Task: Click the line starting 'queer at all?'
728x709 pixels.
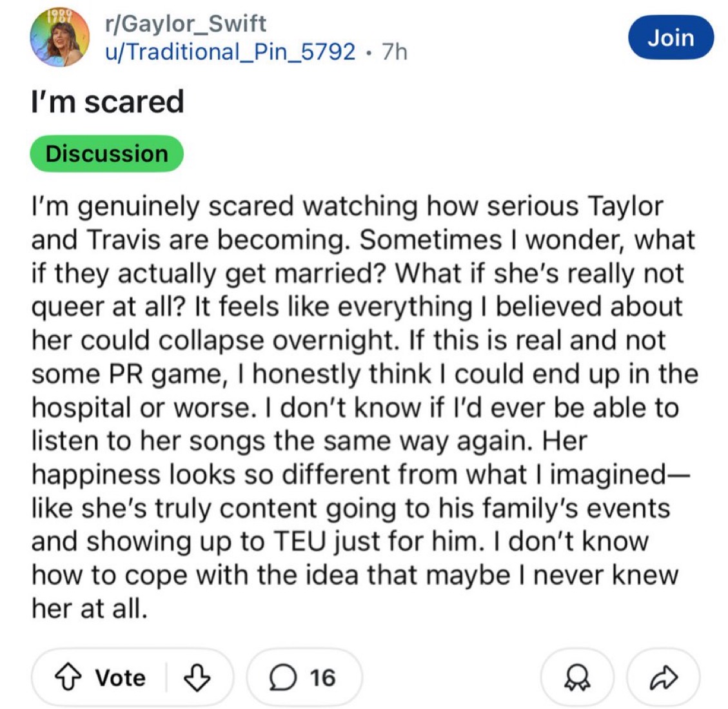Action: (x=356, y=307)
